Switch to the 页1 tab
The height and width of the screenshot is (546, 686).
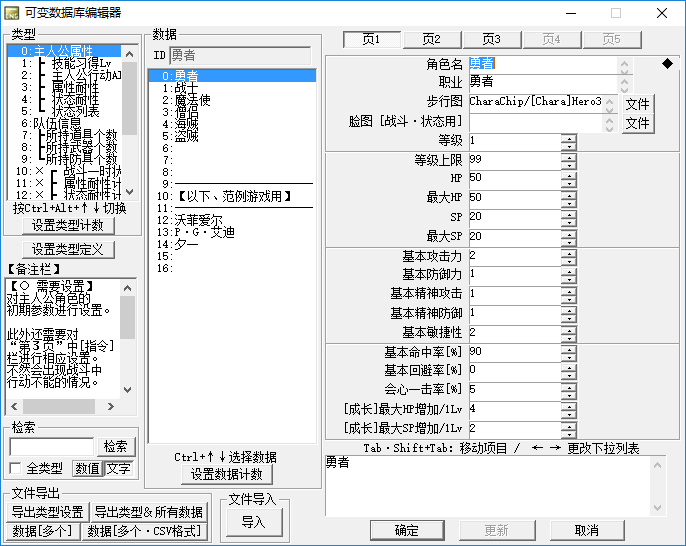tap(371, 39)
